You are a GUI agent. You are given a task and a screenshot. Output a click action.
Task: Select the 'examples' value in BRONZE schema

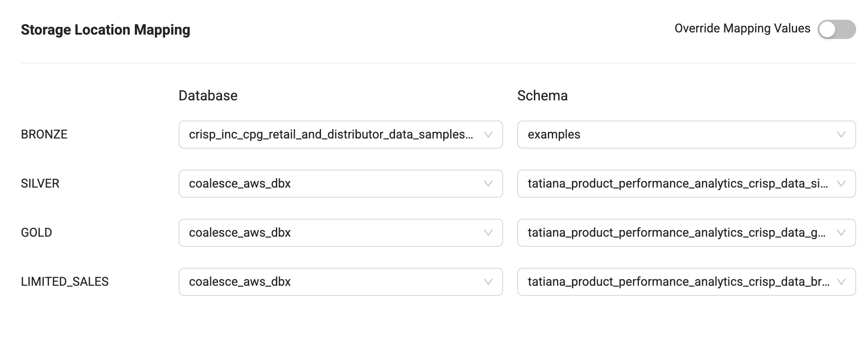(554, 135)
